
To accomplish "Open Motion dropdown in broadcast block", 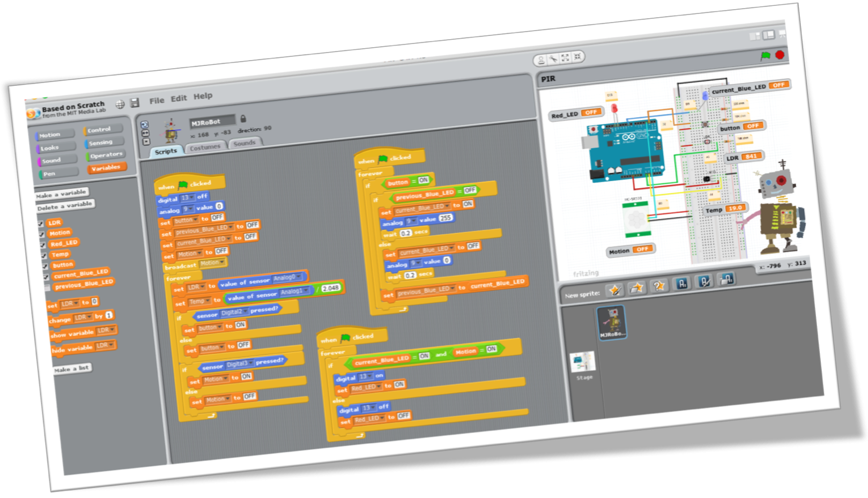I will [x=212, y=263].
